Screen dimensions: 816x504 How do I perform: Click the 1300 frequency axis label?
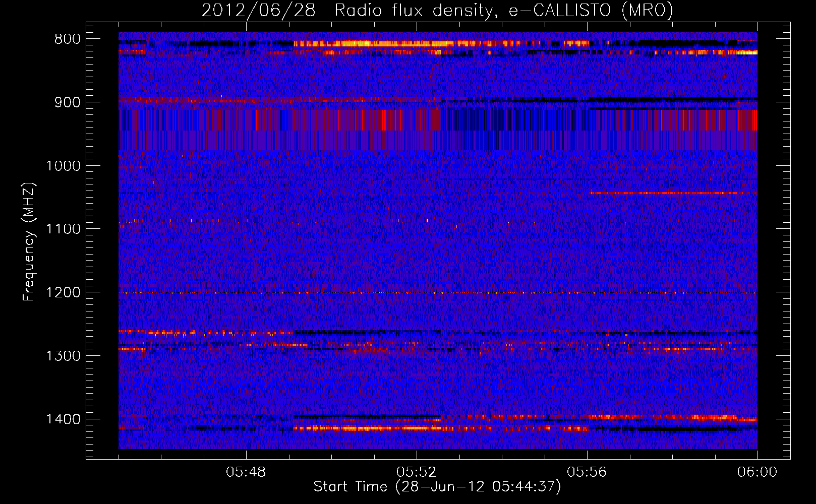(x=63, y=356)
